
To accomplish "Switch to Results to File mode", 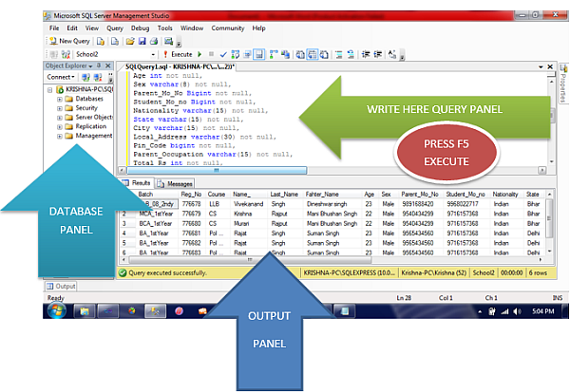I will click(324, 54).
